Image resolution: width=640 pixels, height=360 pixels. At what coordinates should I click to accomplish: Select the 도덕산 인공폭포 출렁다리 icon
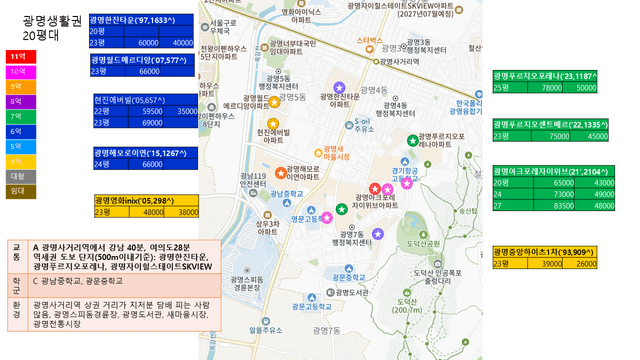(438, 264)
